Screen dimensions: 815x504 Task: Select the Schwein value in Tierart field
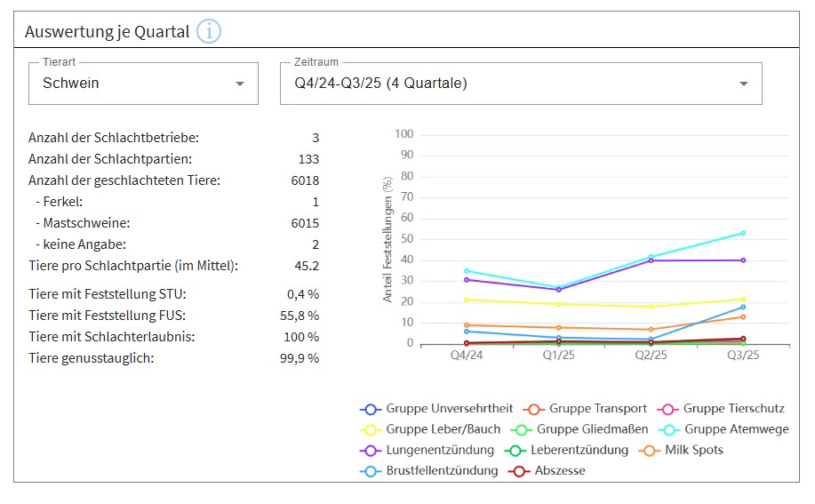(x=71, y=84)
